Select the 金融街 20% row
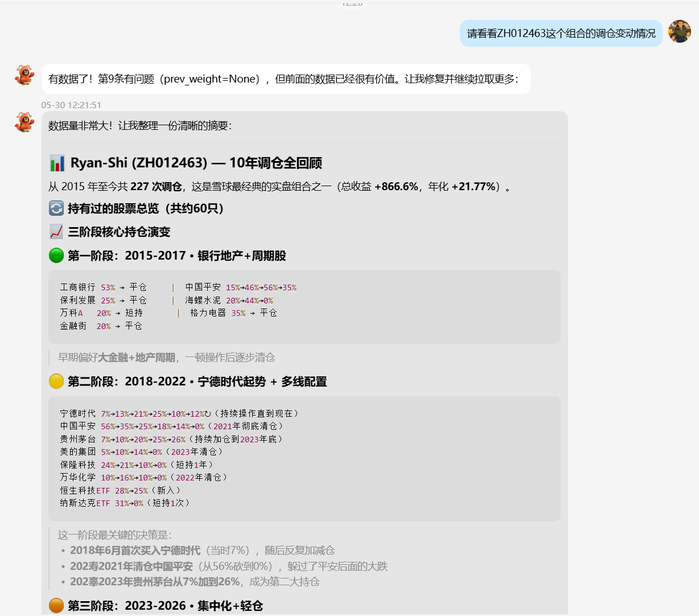Screen dimensions: 699x616 click(x=101, y=326)
